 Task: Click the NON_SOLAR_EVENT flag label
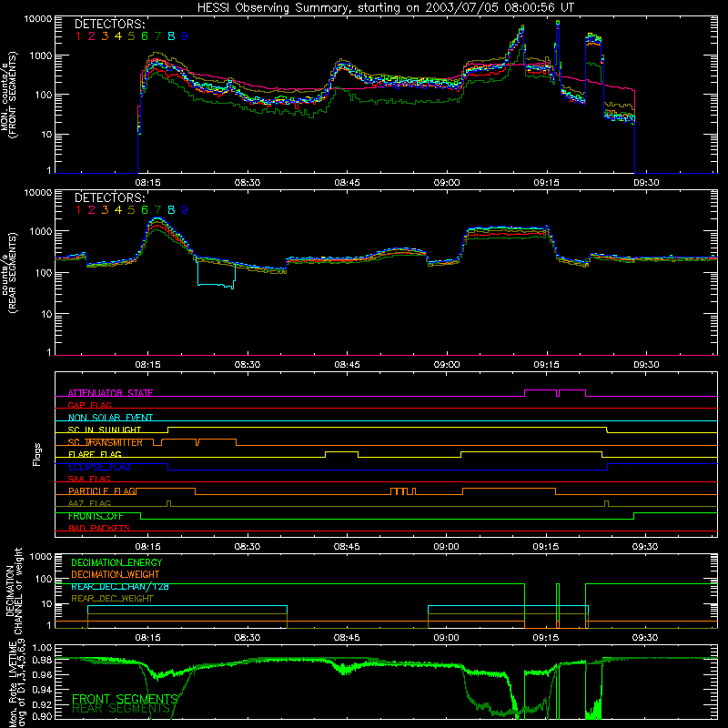[x=110, y=418]
